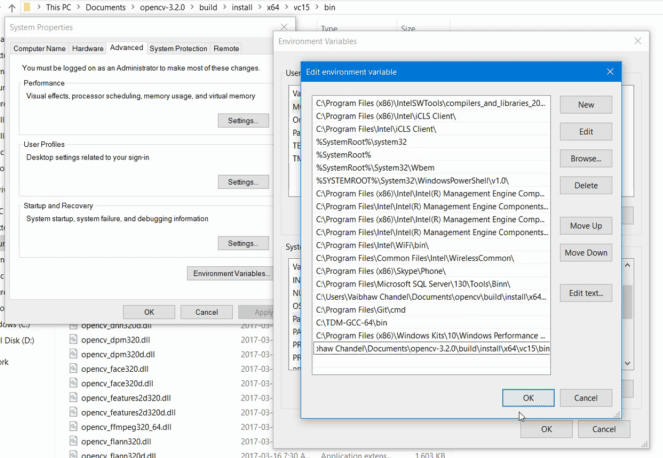The height and width of the screenshot is (458, 663).
Task: Select the opencv\build\install\x64 path entry
Action: (x=432, y=297)
